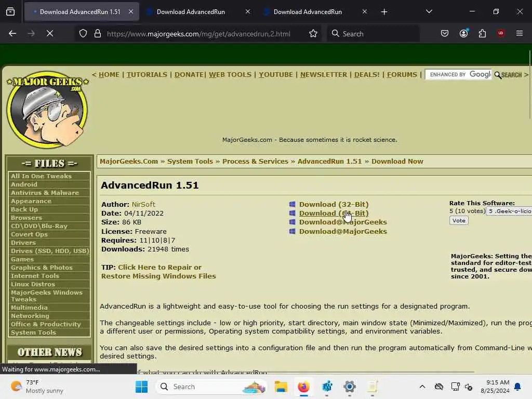Open the YOUTUBE nav link
The width and height of the screenshot is (532, 399).
[276, 74]
